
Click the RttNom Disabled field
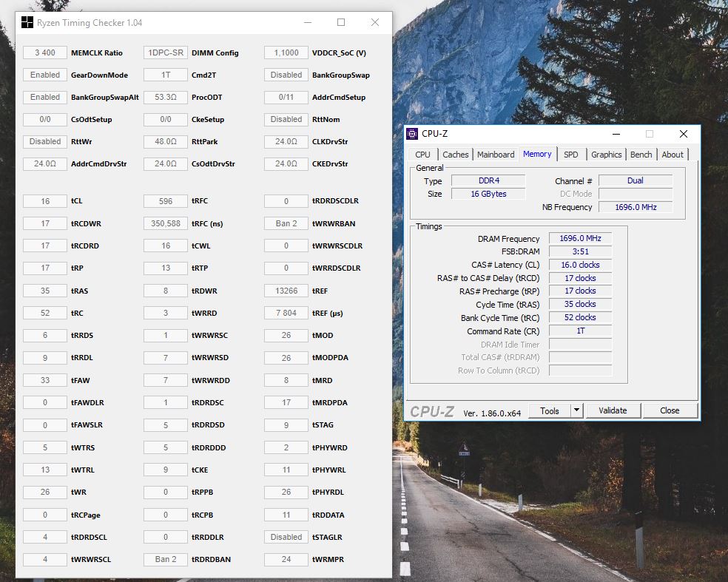(x=286, y=119)
